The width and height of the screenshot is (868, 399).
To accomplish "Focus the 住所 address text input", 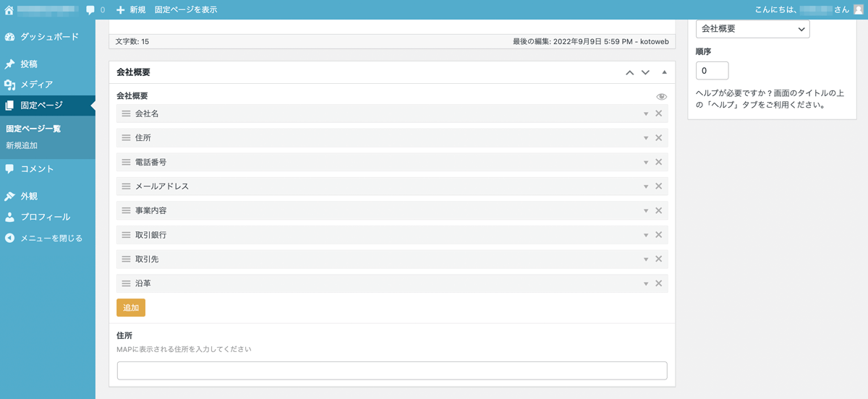I will pos(391,371).
